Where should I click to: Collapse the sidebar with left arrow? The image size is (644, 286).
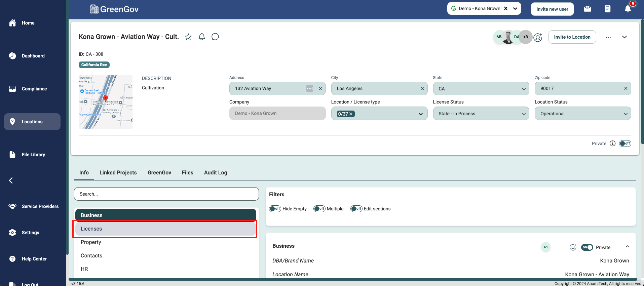(11, 180)
